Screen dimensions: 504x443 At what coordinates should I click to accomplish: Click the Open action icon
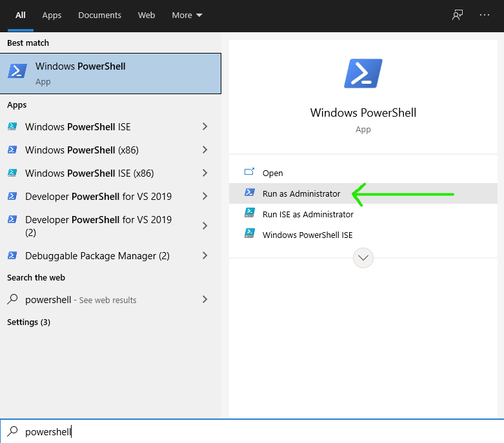(x=250, y=172)
